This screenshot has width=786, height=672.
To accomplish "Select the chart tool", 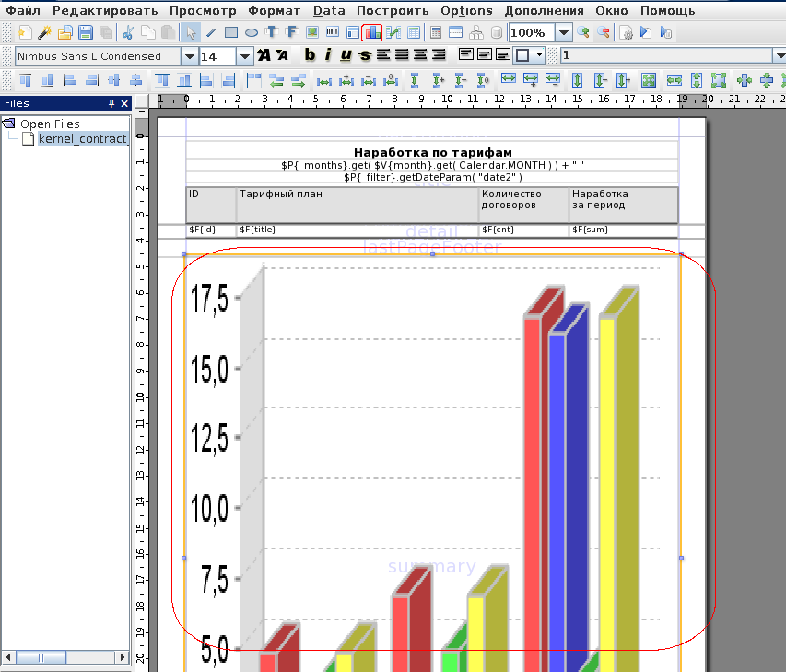I will [372, 33].
